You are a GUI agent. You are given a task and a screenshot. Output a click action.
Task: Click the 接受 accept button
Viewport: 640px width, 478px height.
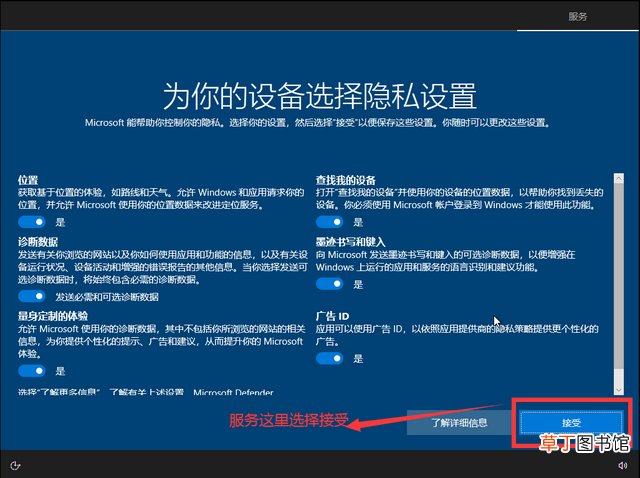tap(571, 422)
